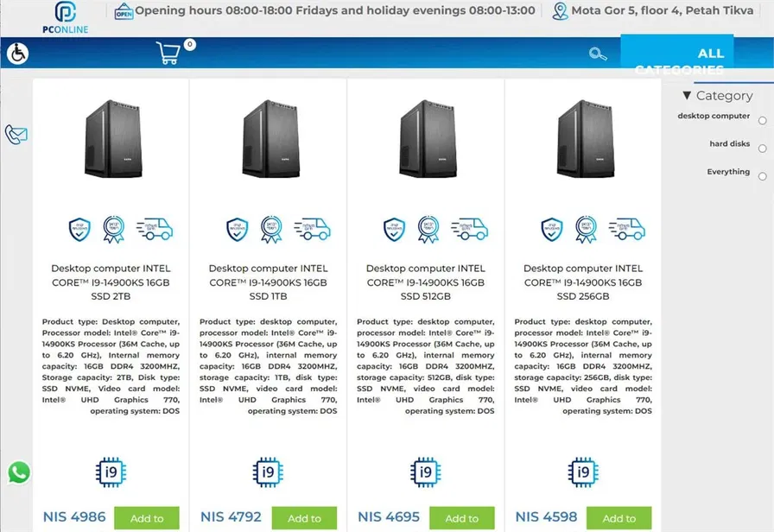Open the INTEL i9-14900KS 16GB SSD 1TB title

click(268, 282)
